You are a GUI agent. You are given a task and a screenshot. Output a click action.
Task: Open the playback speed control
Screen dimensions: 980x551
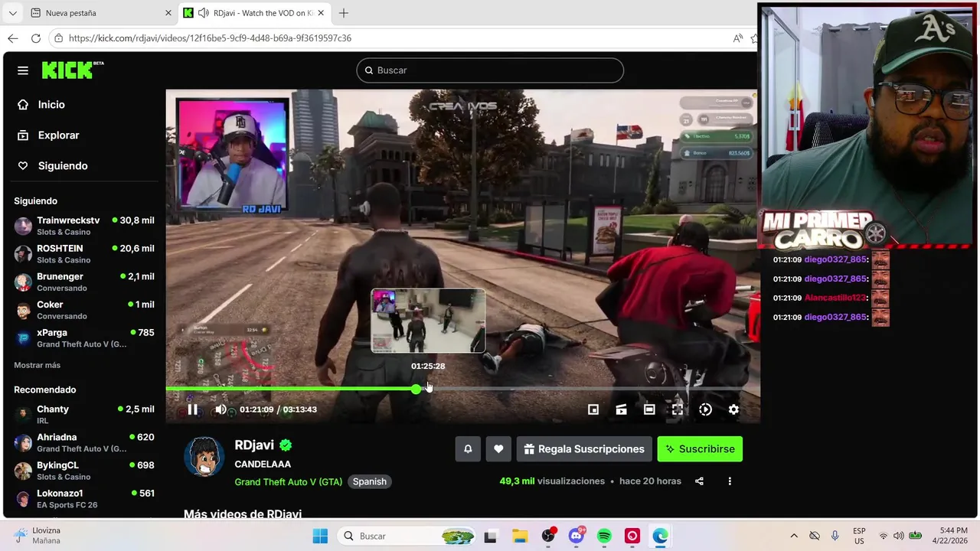coord(705,409)
